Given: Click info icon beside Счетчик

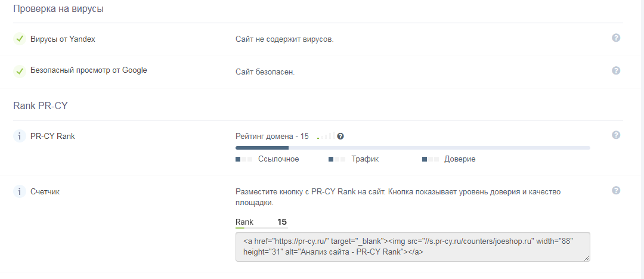Looking at the screenshot, I should 19,192.
